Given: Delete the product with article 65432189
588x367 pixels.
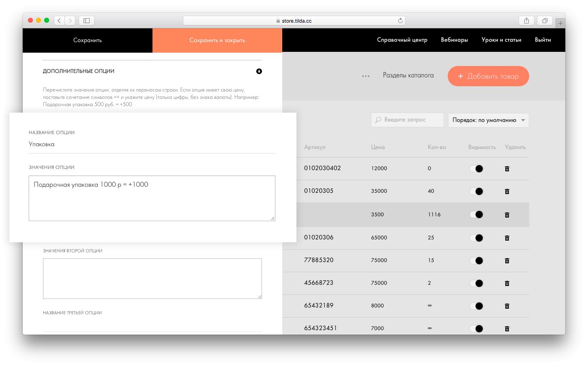Looking at the screenshot, I should click(x=507, y=306).
